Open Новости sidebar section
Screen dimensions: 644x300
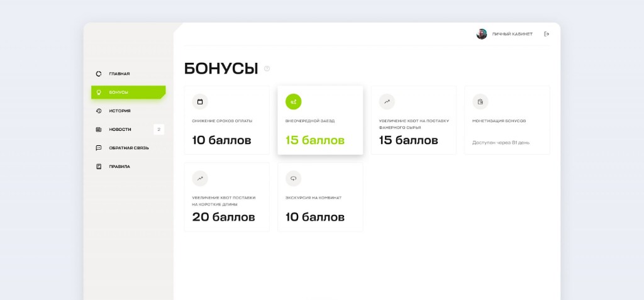[x=119, y=130]
